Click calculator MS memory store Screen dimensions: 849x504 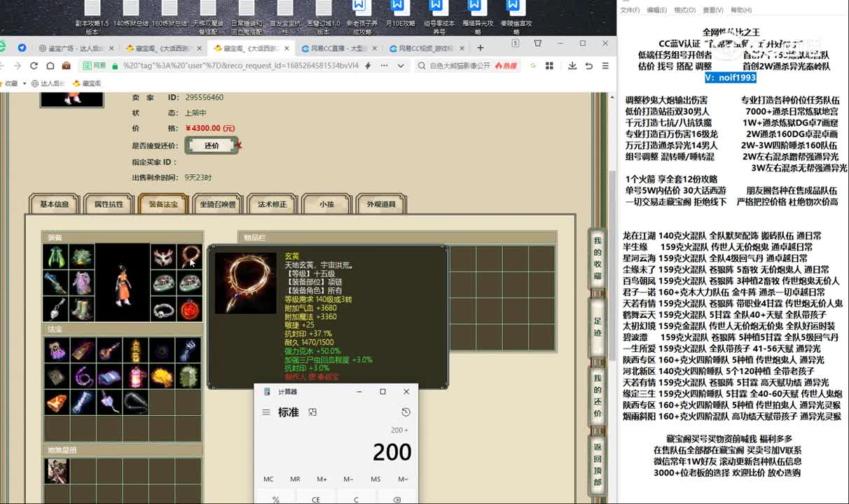point(376,479)
